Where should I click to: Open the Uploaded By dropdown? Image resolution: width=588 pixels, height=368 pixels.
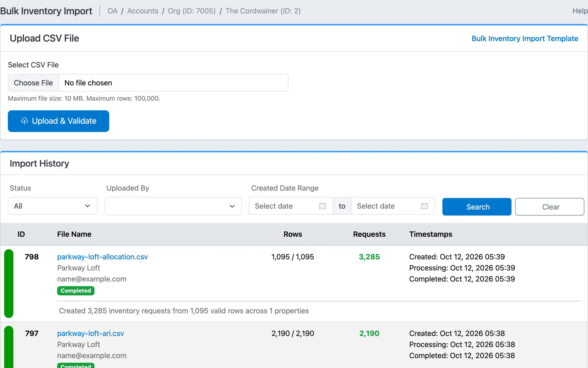173,206
